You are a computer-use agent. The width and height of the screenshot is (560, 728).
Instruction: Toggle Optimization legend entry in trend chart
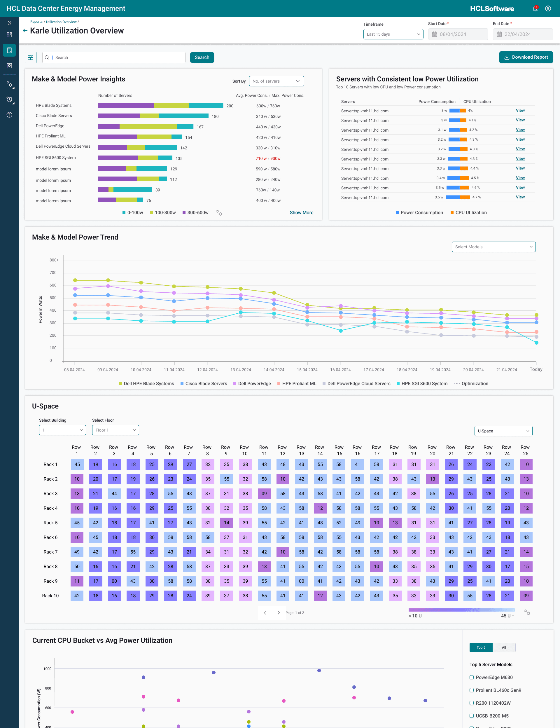(x=471, y=384)
